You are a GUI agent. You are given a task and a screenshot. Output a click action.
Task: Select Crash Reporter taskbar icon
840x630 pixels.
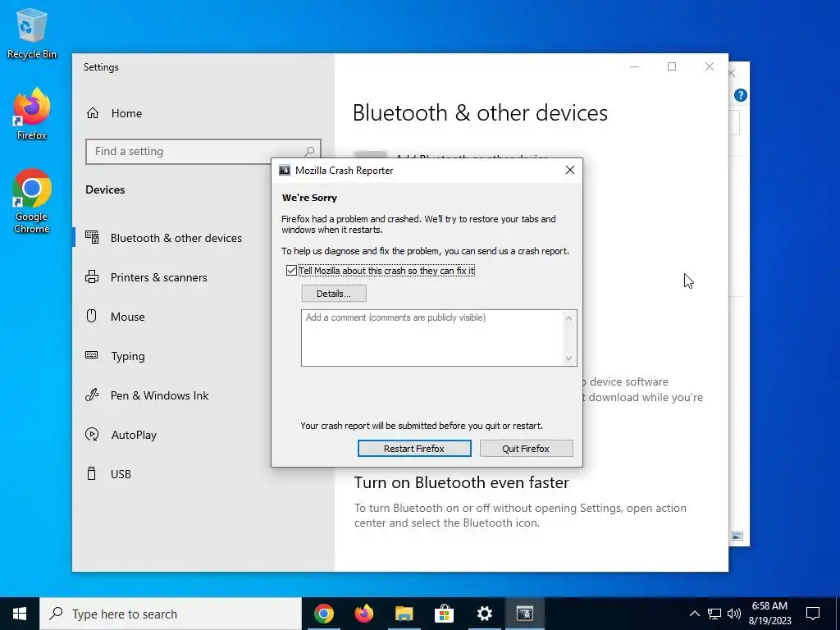[x=524, y=614]
